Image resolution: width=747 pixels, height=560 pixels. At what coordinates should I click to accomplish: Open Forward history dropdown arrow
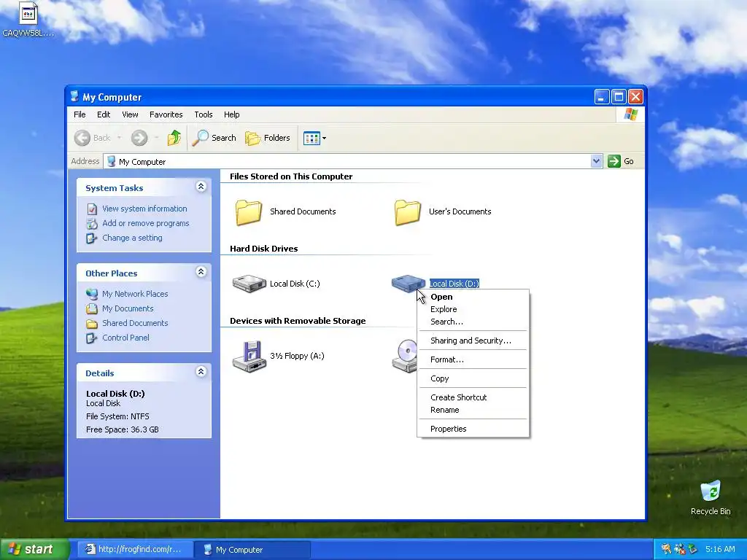(156, 138)
